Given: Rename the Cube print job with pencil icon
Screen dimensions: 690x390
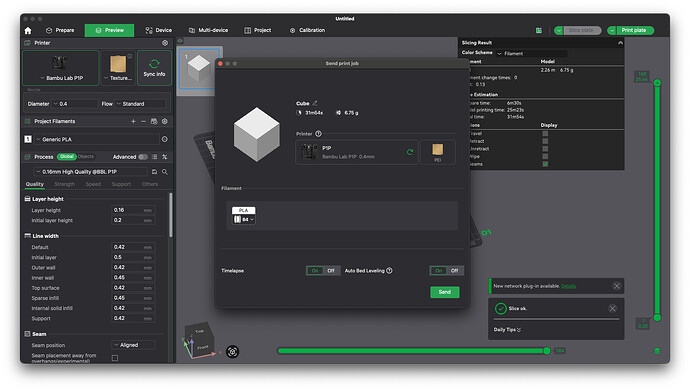Looking at the screenshot, I should point(315,103).
